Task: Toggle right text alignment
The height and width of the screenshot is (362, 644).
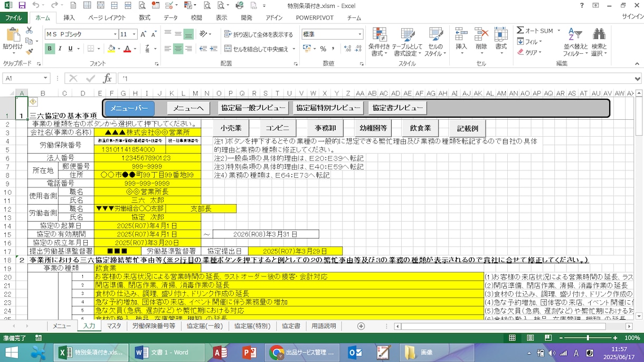Action: [x=188, y=49]
